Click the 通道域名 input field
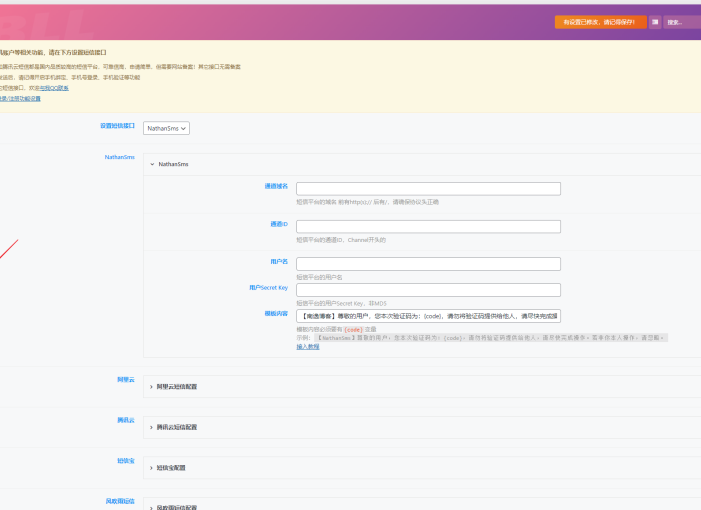 tap(428, 188)
